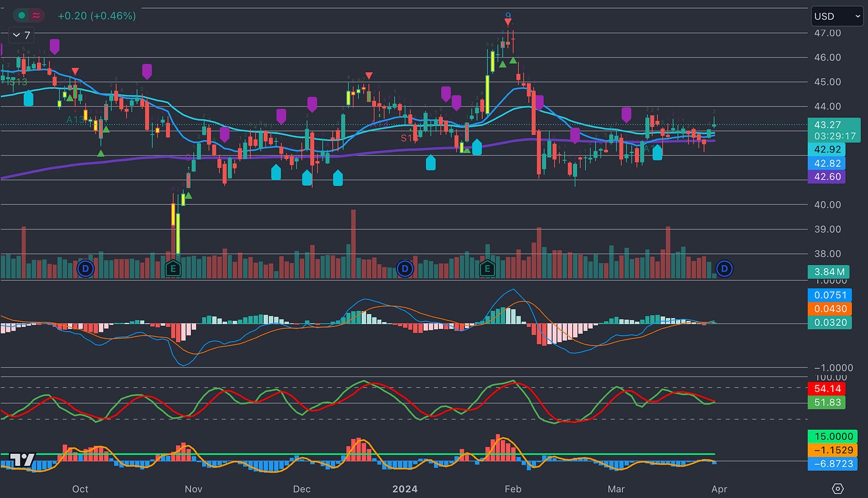Screen dimensions: 868x498
Task: Click the Apr label on time axis
Action: pyautogui.click(x=719, y=489)
